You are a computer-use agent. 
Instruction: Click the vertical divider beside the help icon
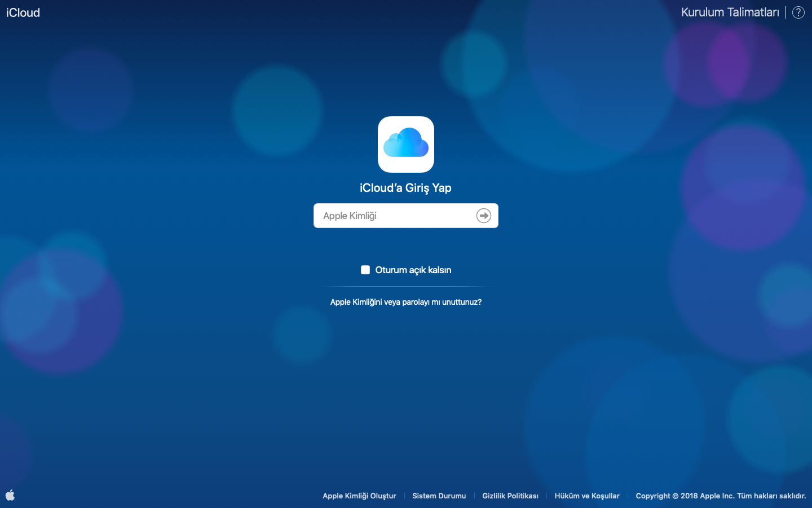[786, 12]
